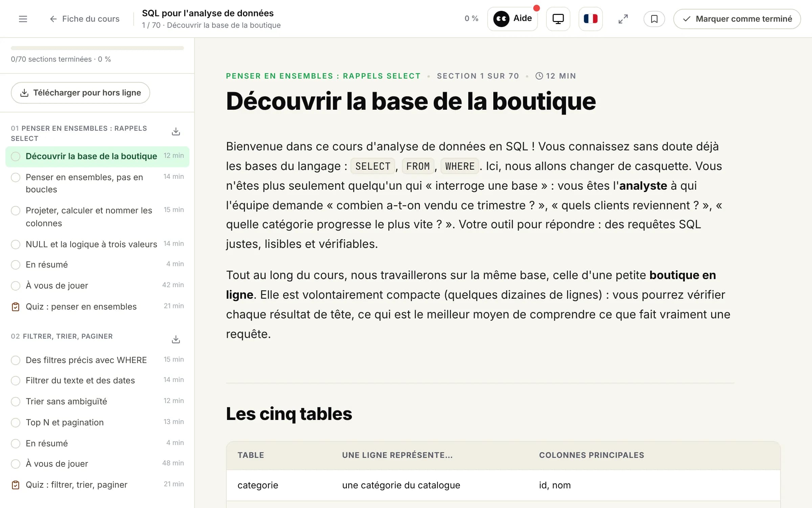Viewport: 812px width, 508px height.
Task: Select lesson Découvrir la base de la boutique
Action: click(x=97, y=156)
